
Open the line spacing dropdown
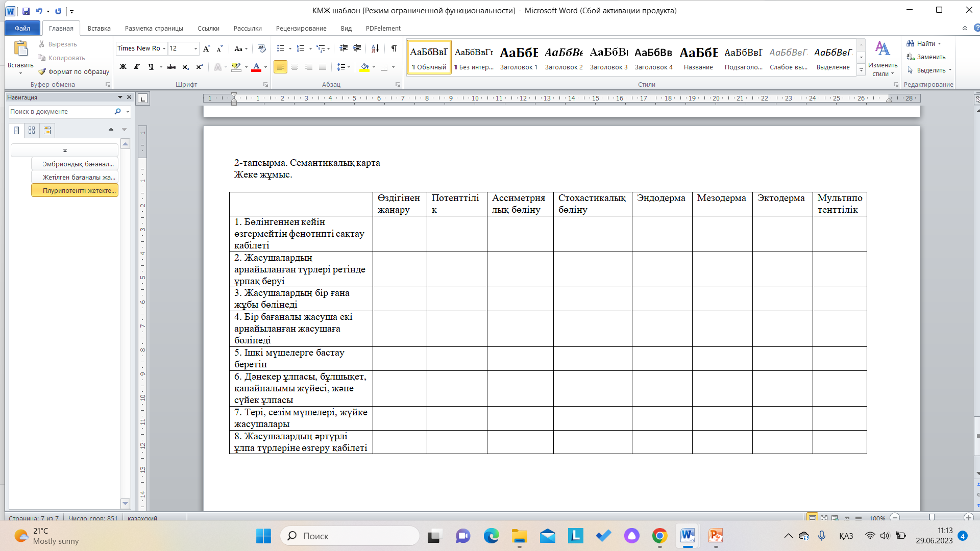344,67
